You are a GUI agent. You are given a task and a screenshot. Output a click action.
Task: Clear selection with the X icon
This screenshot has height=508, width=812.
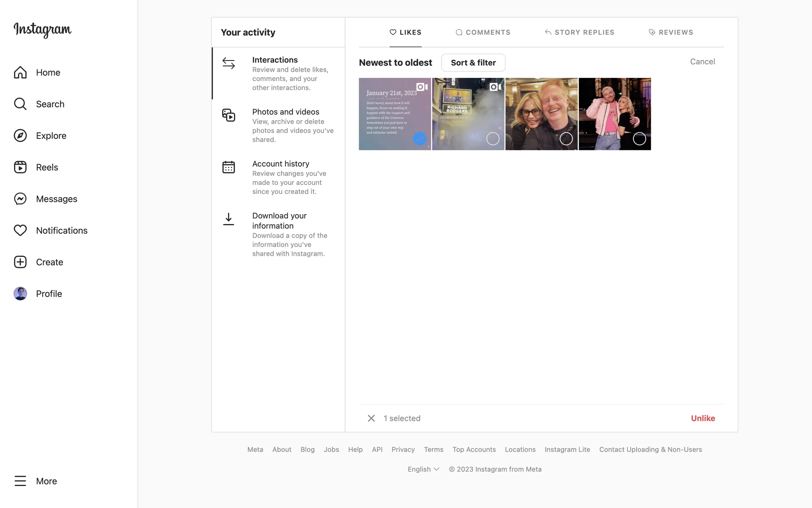click(371, 418)
